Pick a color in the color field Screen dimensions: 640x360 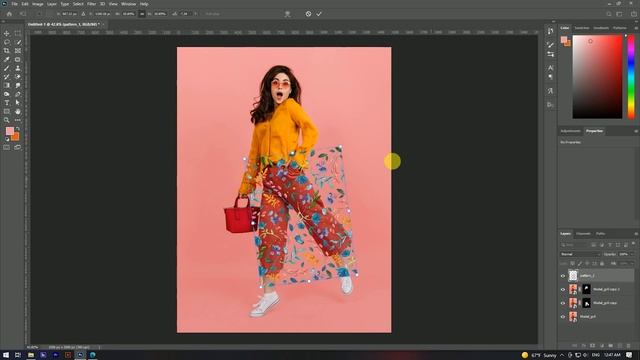(598, 77)
